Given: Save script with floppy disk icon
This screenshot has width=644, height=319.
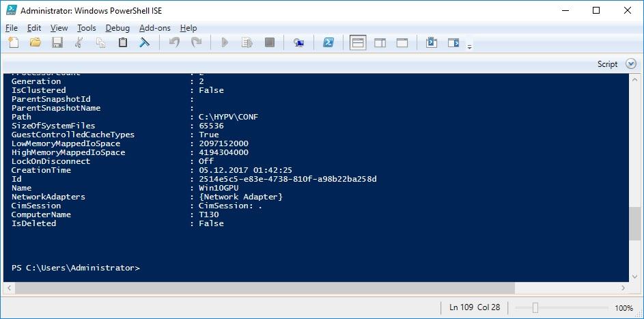Looking at the screenshot, I should point(57,42).
